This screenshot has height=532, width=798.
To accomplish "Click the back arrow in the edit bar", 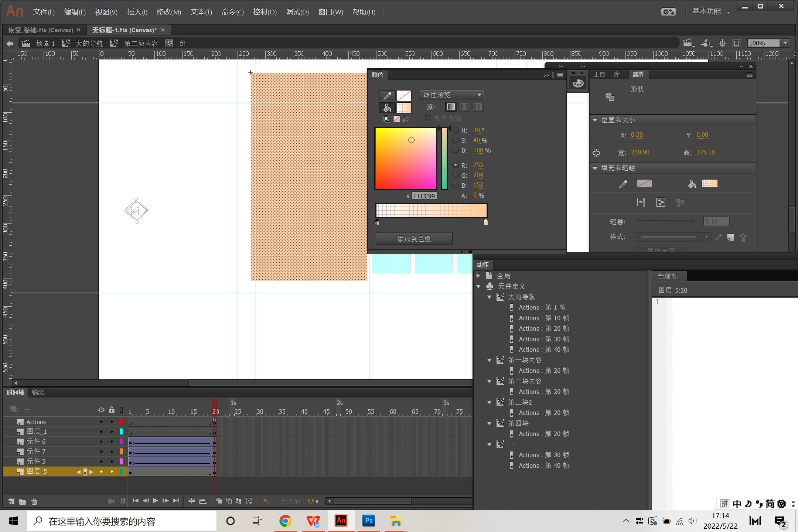I will coord(10,44).
